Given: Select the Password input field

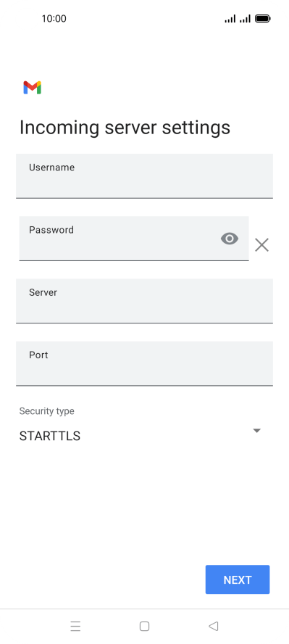Looking at the screenshot, I should 134,239.
